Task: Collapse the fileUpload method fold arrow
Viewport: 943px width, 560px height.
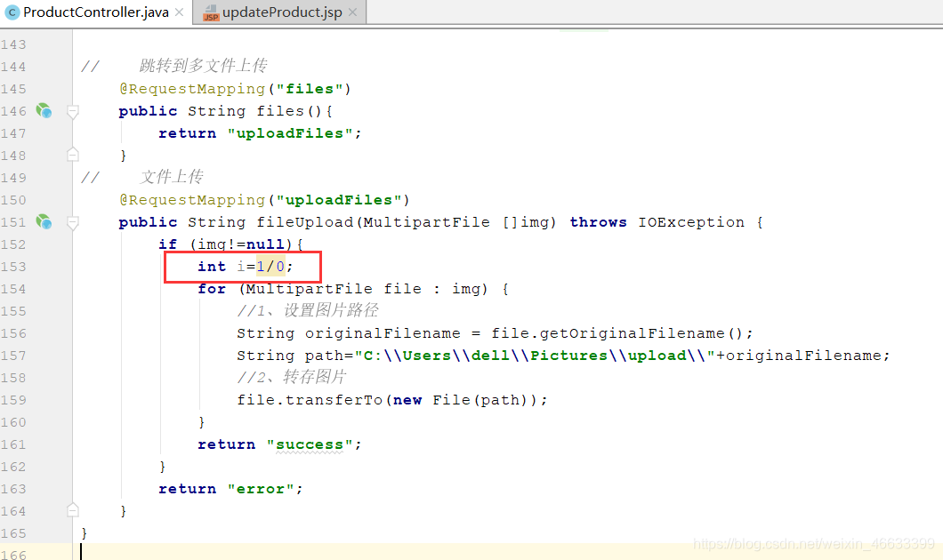Action: [72, 221]
